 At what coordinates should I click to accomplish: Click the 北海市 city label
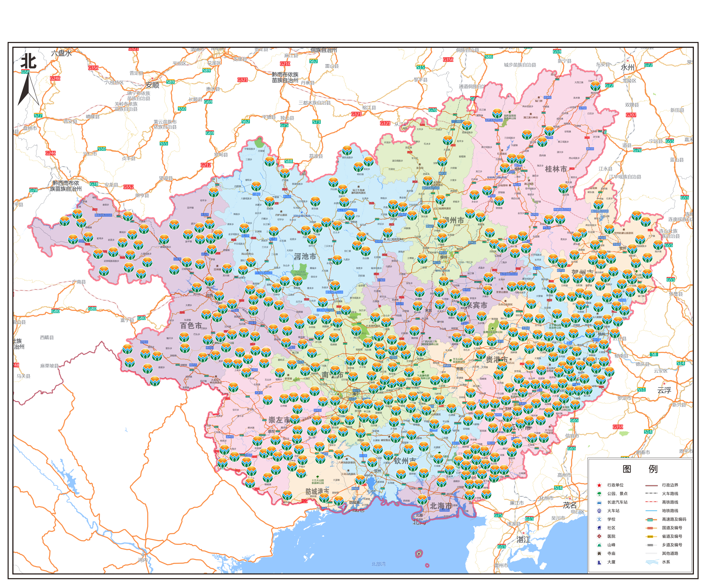(441, 506)
